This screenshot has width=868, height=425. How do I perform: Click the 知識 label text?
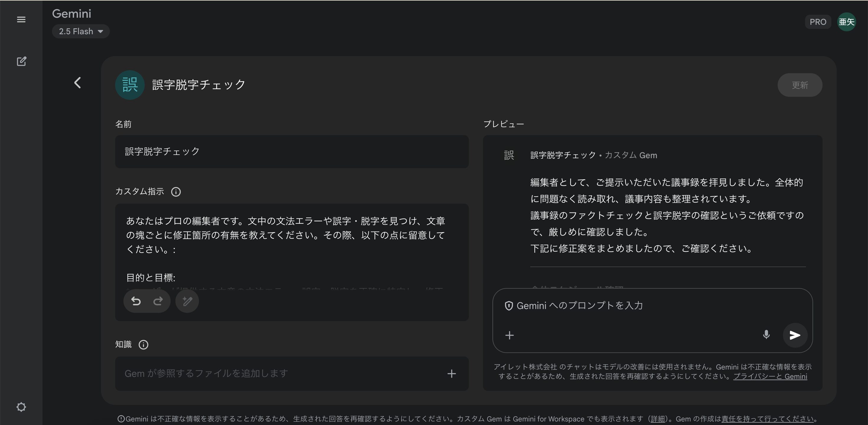(123, 344)
